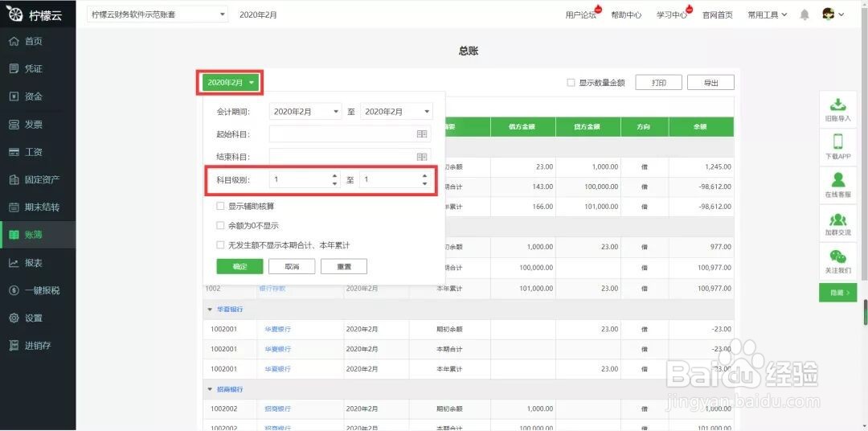The image size is (868, 431).
Task: Open 资金 menu in sidebar
Action: tap(38, 96)
